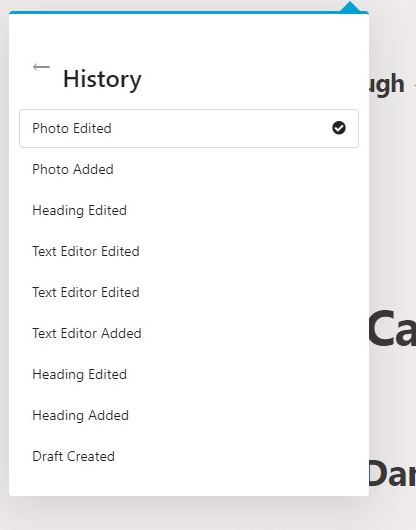Select the Photo Edited history state
Screen dimensions: 416x530
point(189,128)
